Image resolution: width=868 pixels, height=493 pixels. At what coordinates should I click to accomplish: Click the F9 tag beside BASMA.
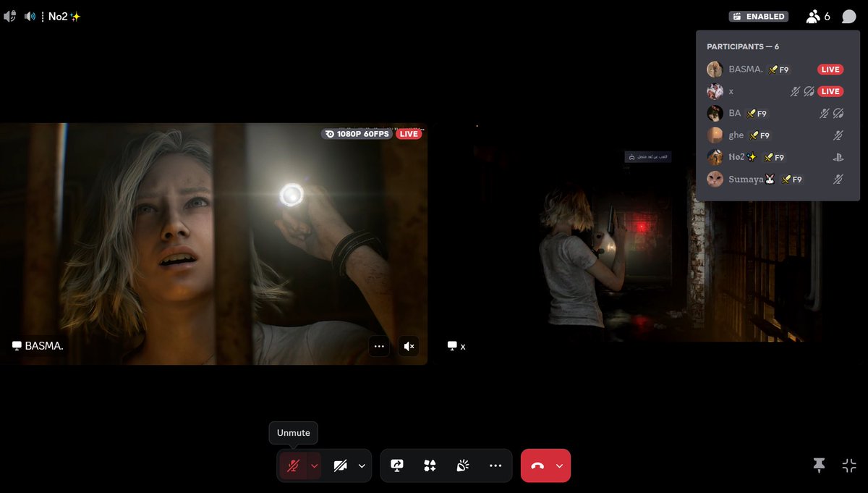click(778, 69)
